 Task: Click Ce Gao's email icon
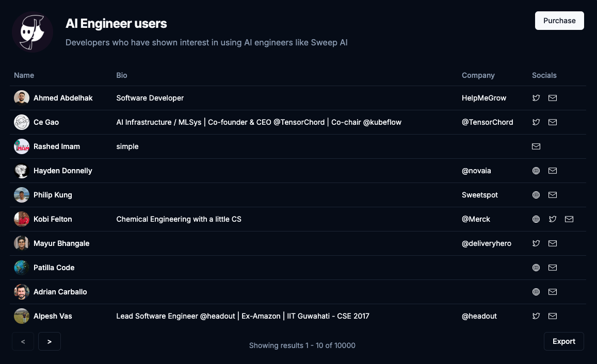pyautogui.click(x=553, y=122)
